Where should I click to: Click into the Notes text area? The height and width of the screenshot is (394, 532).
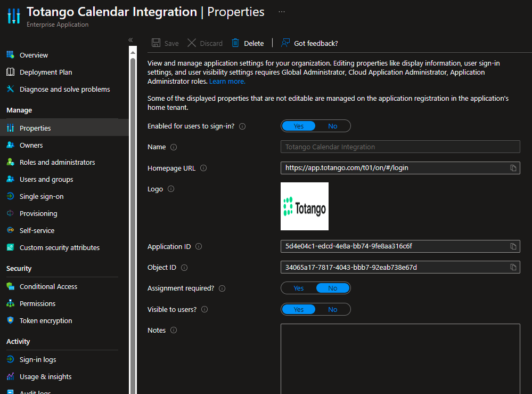click(400, 359)
